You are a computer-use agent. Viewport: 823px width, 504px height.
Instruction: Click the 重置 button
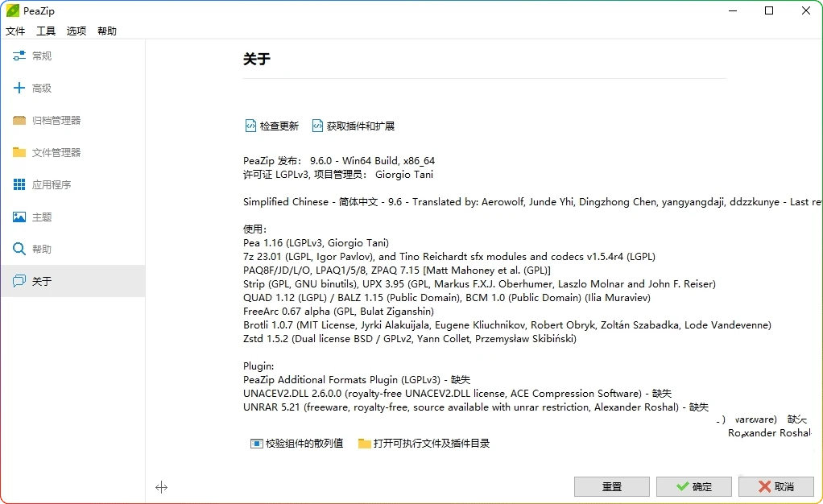(x=612, y=486)
